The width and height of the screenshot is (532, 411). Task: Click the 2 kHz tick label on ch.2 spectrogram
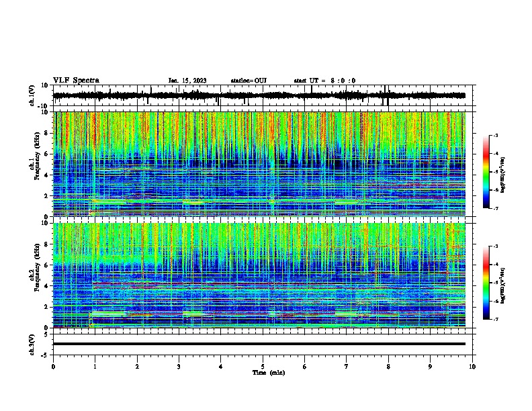pos(46,307)
